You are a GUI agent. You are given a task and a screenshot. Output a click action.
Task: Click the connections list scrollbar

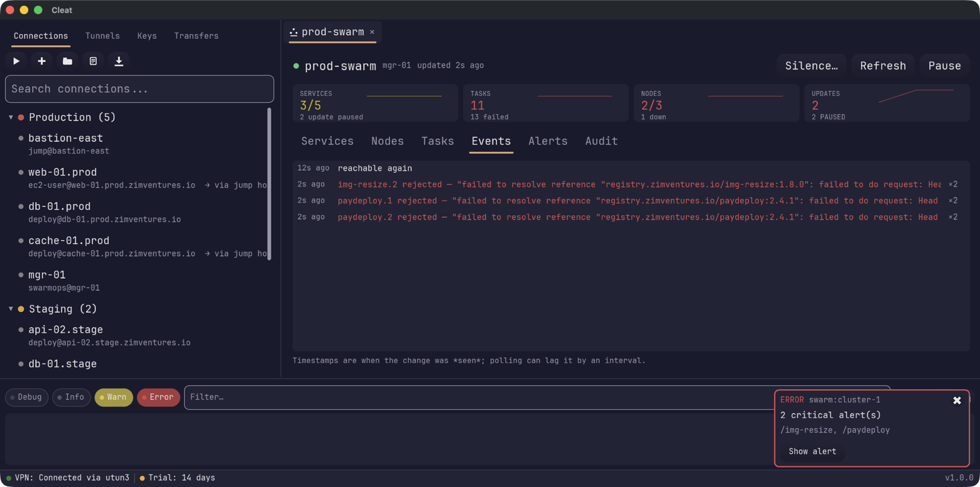[x=269, y=183]
